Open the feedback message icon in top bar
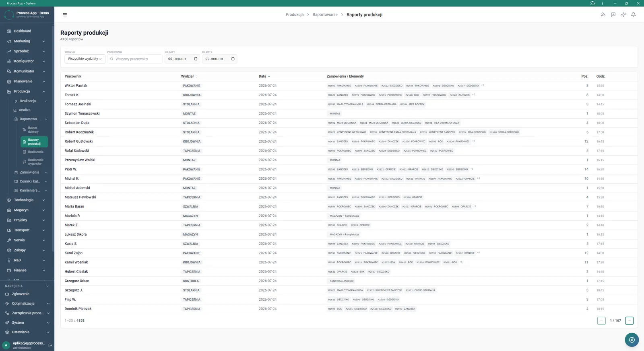Viewport: 644px width, 351px height. [x=613, y=14]
